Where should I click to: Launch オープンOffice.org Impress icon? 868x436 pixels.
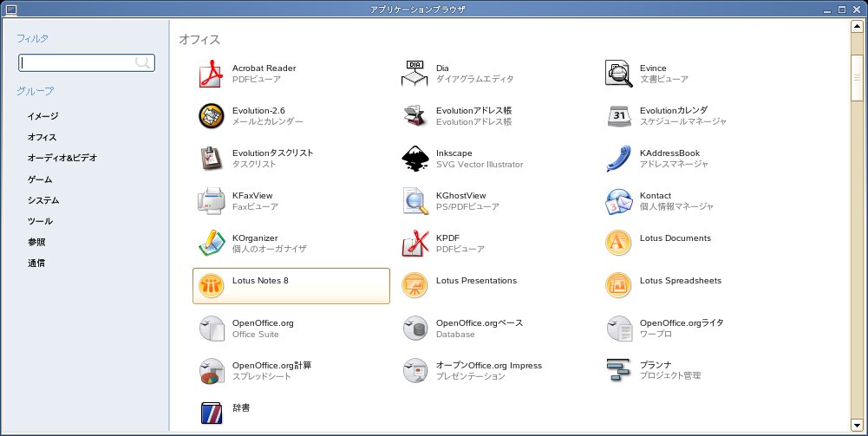click(414, 371)
